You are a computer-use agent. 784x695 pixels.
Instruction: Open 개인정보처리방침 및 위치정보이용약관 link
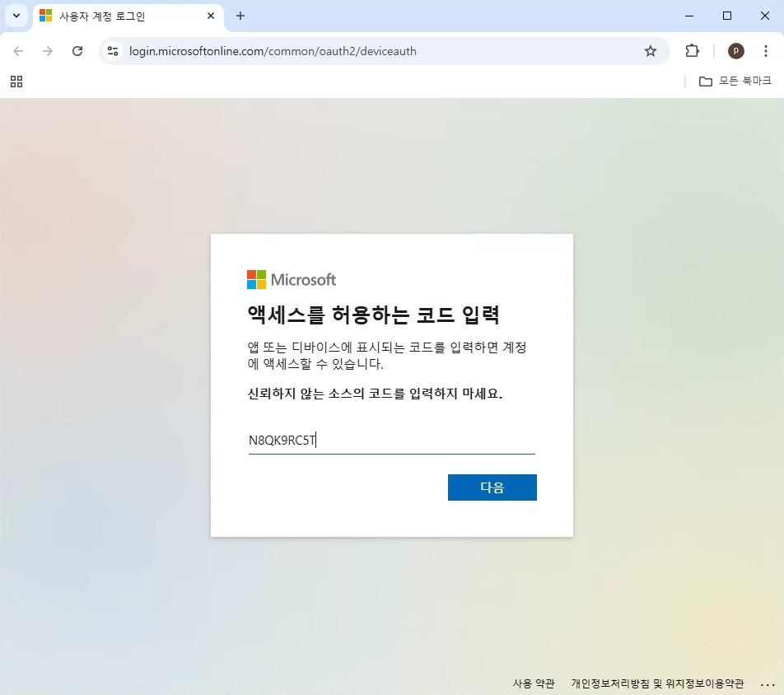657,683
